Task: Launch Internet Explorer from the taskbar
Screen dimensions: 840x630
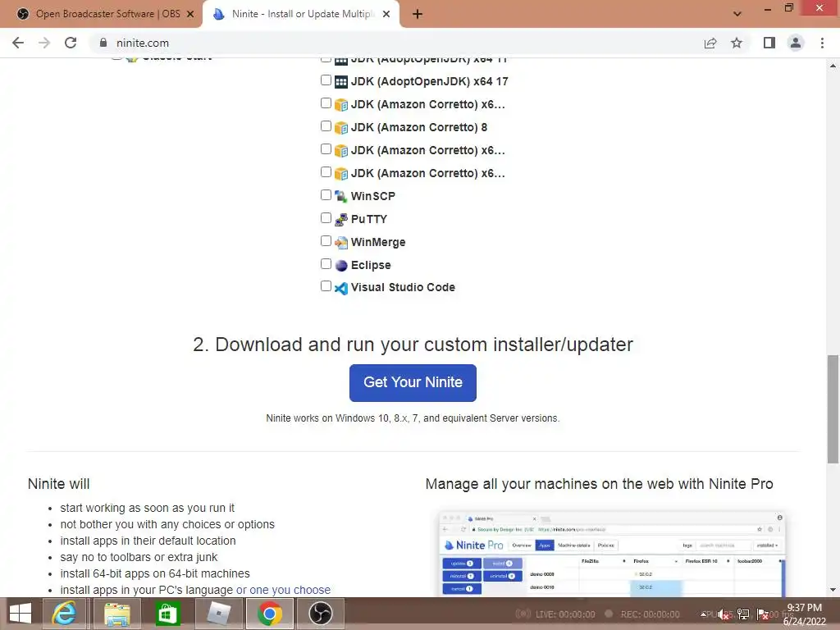Action: (x=64, y=614)
